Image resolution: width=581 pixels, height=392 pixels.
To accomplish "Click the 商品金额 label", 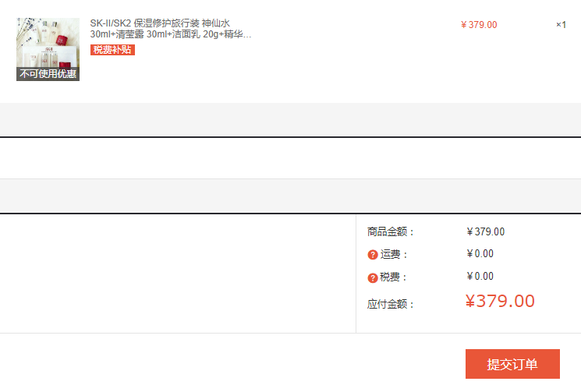I will (x=390, y=231).
